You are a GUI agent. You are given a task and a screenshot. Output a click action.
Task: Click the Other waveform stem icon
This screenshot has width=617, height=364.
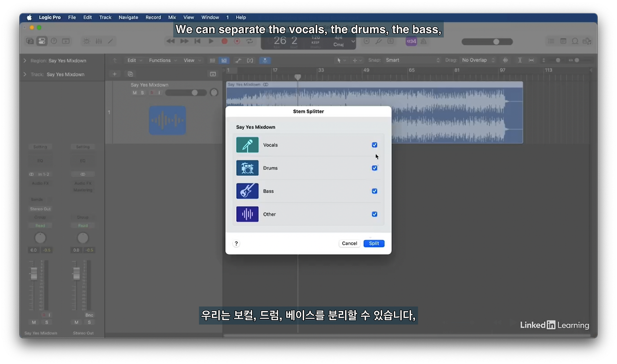247,214
